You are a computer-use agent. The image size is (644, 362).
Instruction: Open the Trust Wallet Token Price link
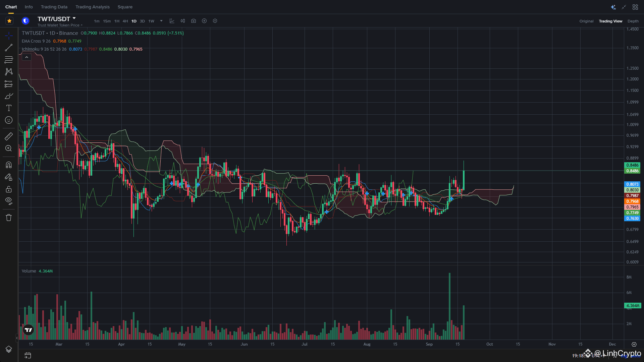(59, 25)
